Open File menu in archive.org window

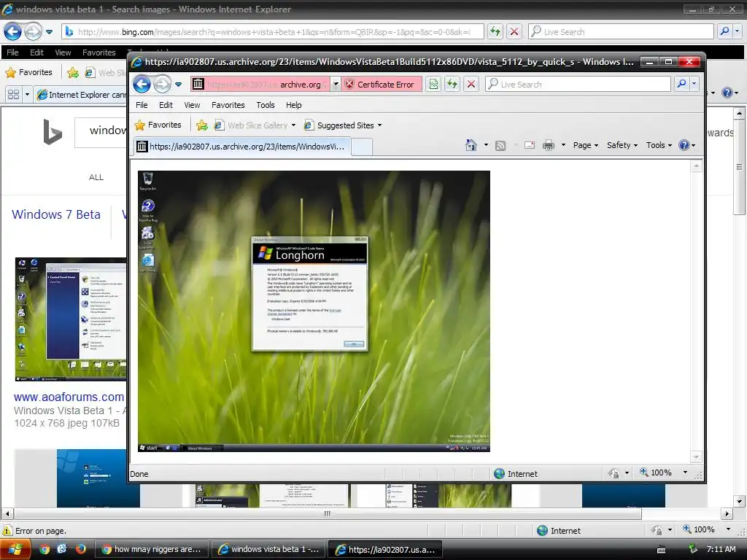click(x=142, y=105)
